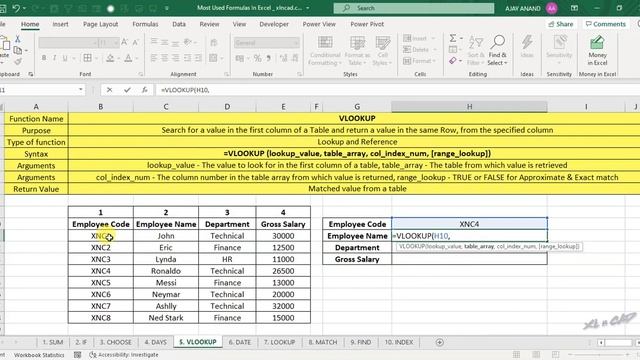The image size is (640, 360).
Task: Cancel formula entry with X icon
Action: [x=109, y=90]
